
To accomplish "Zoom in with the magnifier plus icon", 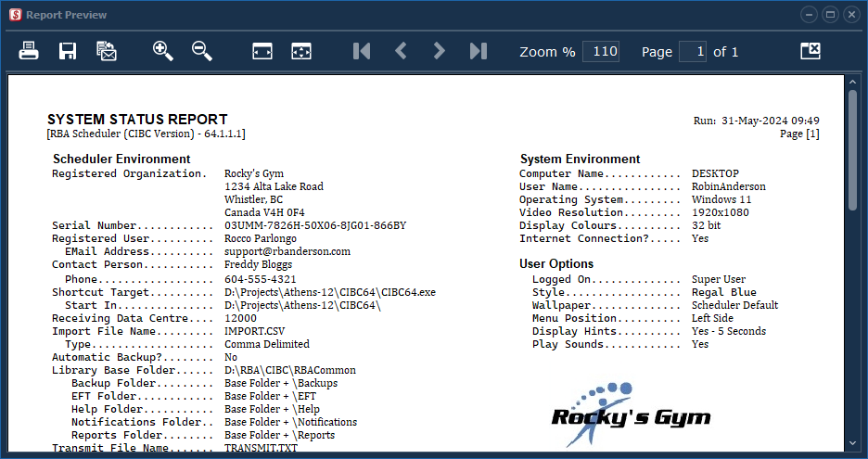I will (163, 52).
